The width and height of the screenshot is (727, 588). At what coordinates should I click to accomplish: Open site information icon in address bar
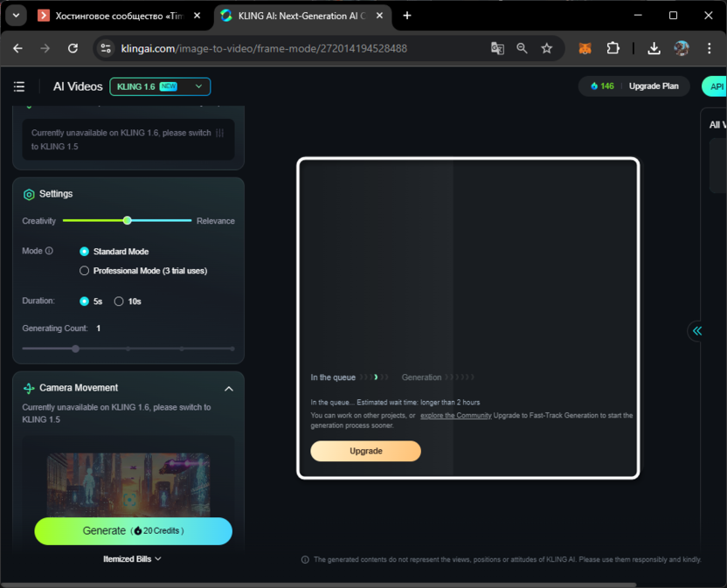[x=106, y=48]
